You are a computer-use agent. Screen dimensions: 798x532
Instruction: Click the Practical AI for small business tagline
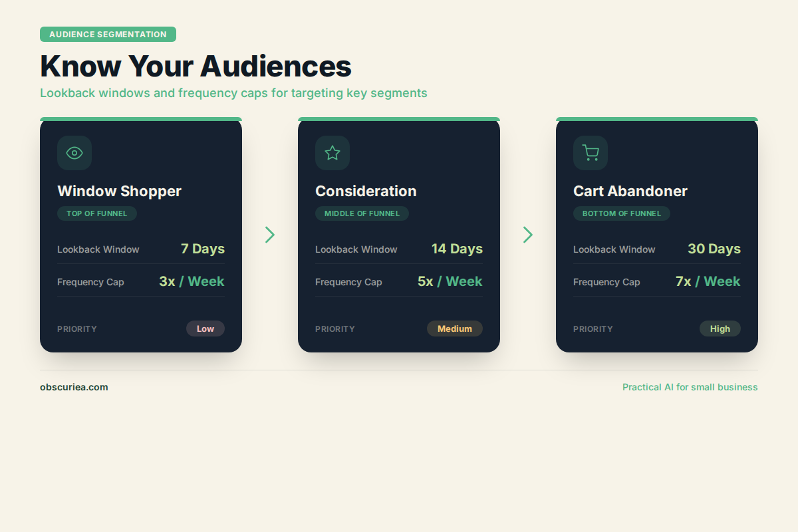[690, 387]
